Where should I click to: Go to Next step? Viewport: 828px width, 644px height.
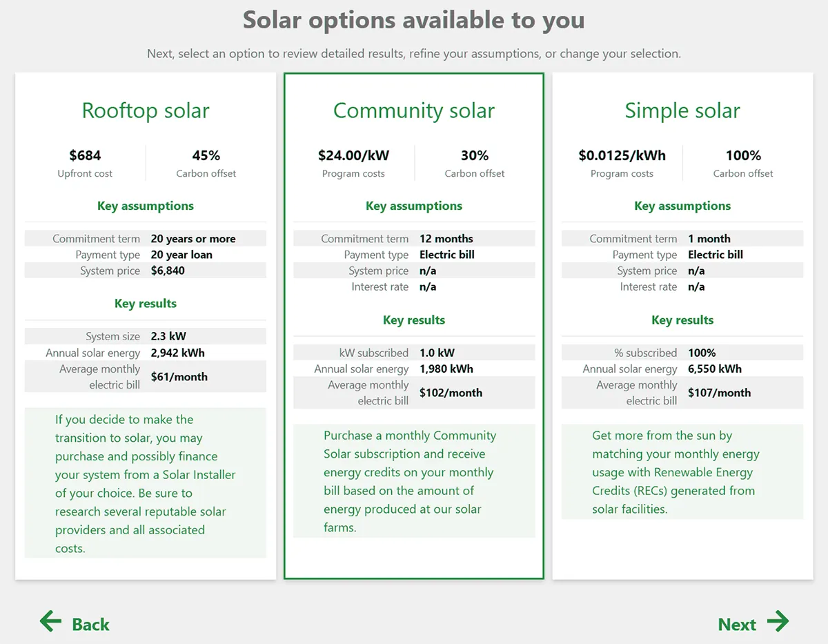point(737,625)
